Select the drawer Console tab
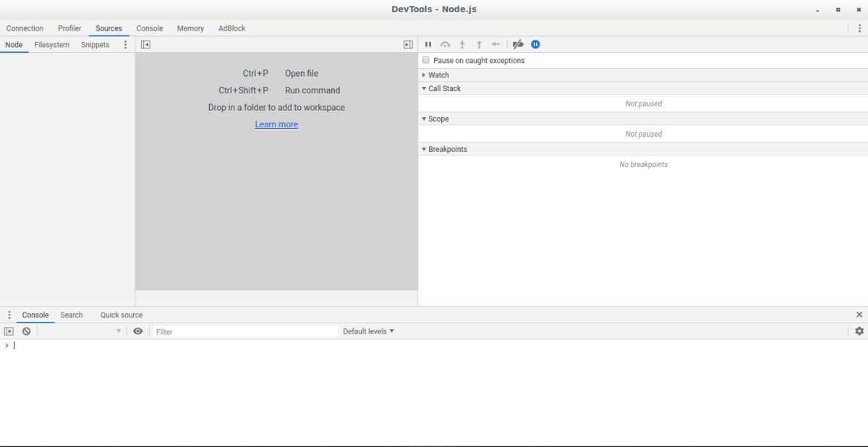 35,315
